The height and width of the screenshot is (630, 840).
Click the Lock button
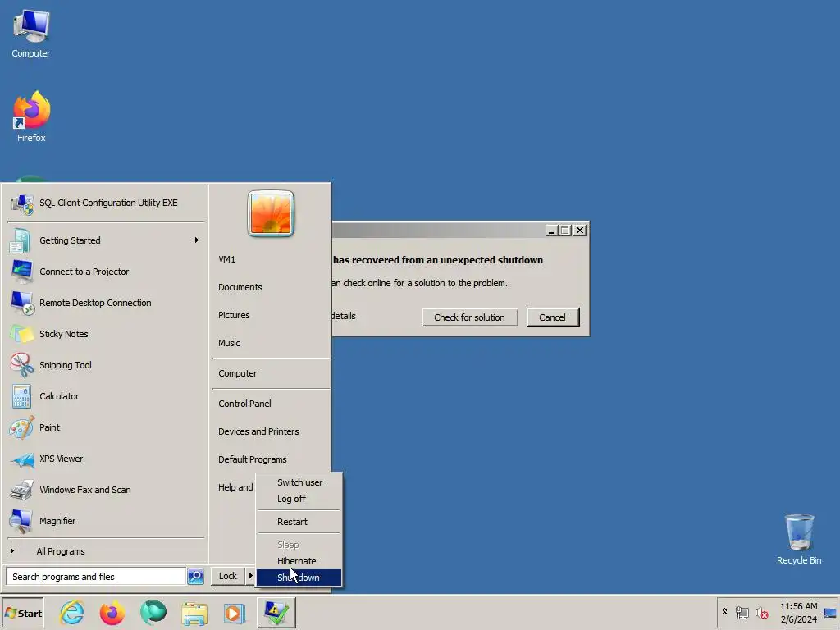[228, 576]
